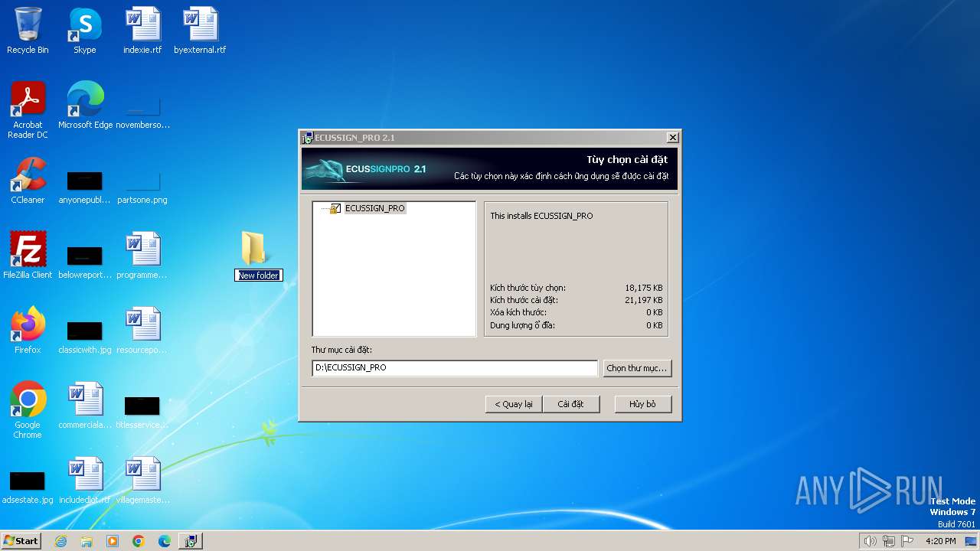Start the install with Cài đặt button
980x551 pixels.
pyautogui.click(x=570, y=404)
